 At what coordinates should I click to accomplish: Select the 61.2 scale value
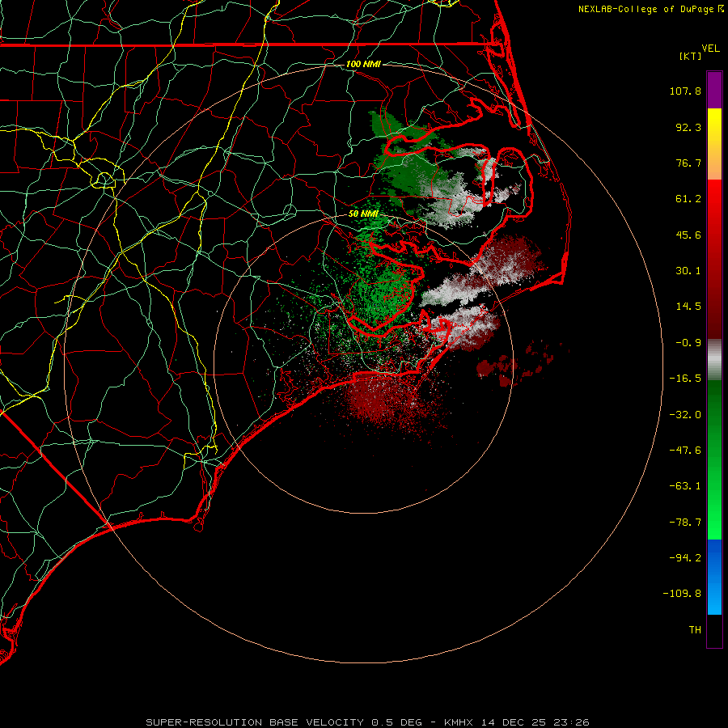[688, 199]
